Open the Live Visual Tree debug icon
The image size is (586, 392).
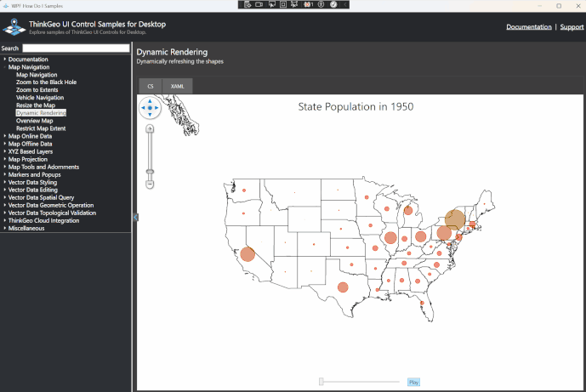point(247,4)
